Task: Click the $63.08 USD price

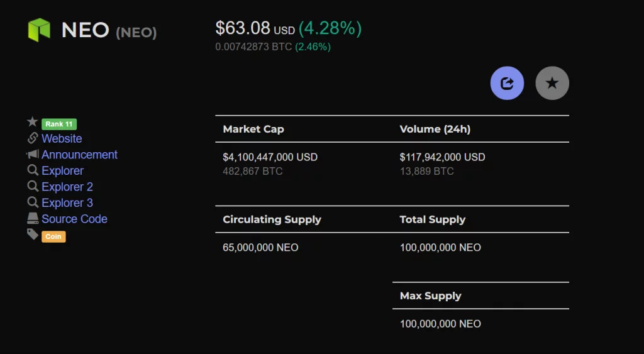Action: click(x=255, y=28)
